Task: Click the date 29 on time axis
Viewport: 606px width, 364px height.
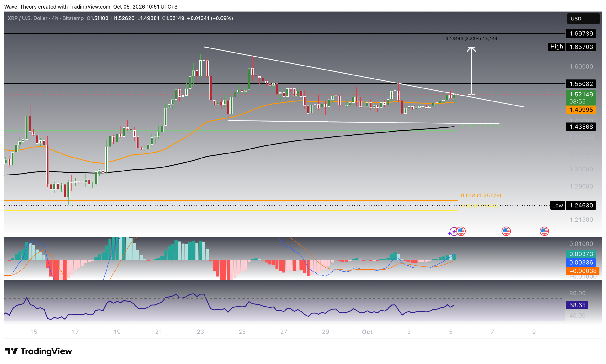Action: coord(325,332)
